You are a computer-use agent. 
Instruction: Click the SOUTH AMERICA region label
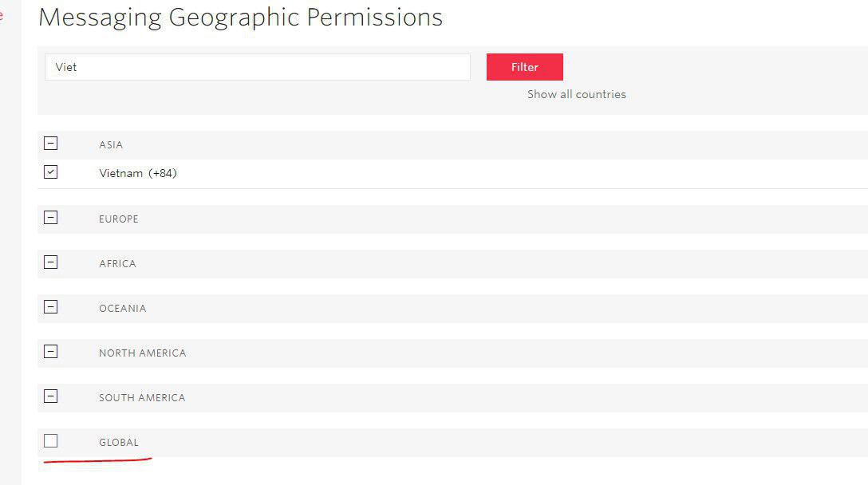click(x=142, y=398)
